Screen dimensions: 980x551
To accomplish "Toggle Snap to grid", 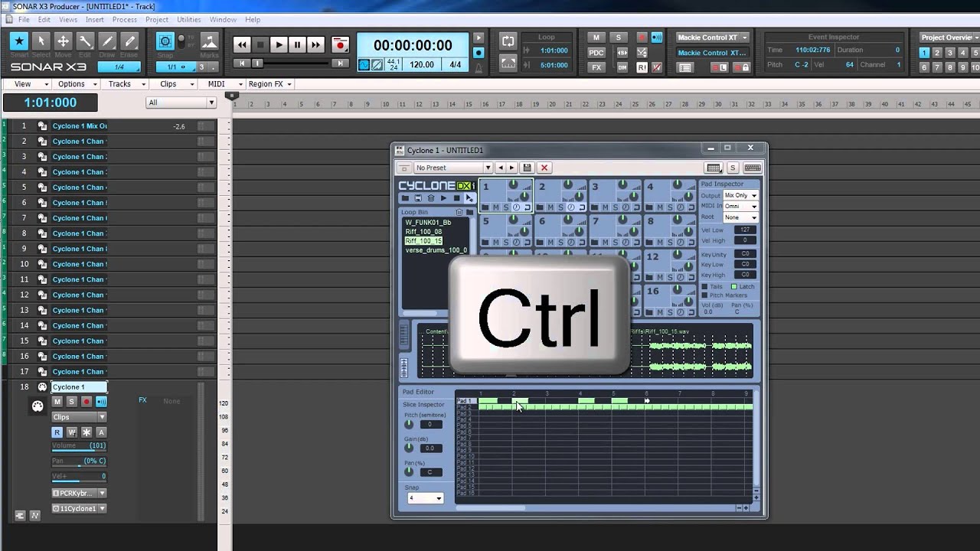I will (x=165, y=43).
